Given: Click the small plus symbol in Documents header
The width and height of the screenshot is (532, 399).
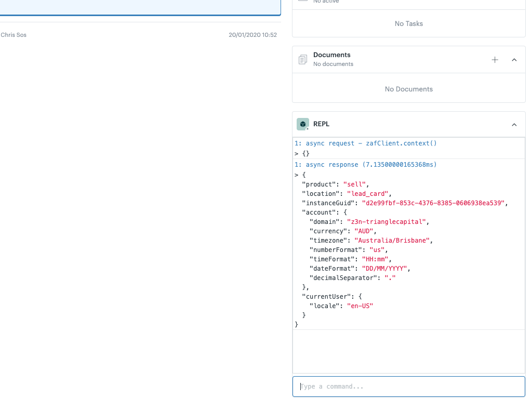Looking at the screenshot, I should 495,60.
